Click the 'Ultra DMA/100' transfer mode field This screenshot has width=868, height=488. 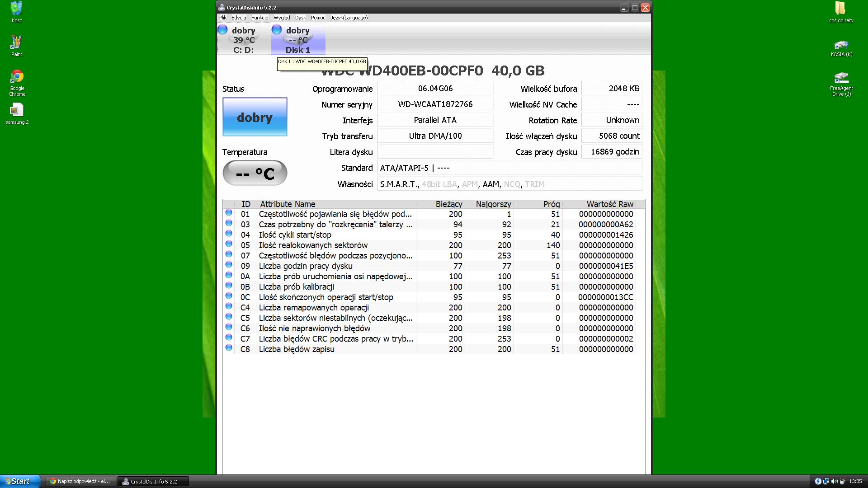(435, 136)
